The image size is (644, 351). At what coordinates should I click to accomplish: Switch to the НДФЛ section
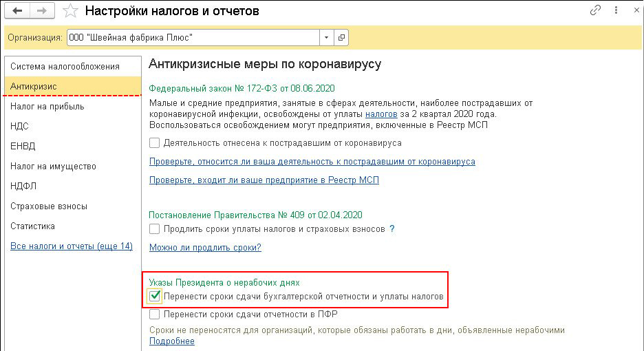pyautogui.click(x=24, y=187)
